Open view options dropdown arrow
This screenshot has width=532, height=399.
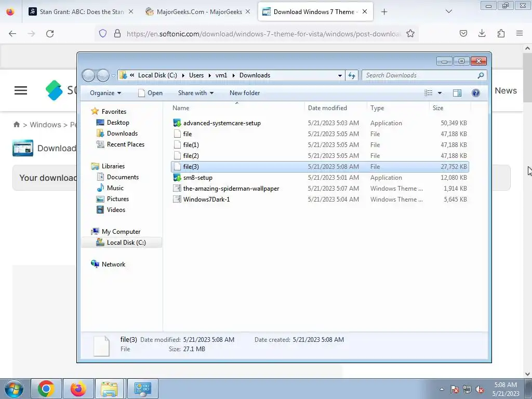pos(440,93)
